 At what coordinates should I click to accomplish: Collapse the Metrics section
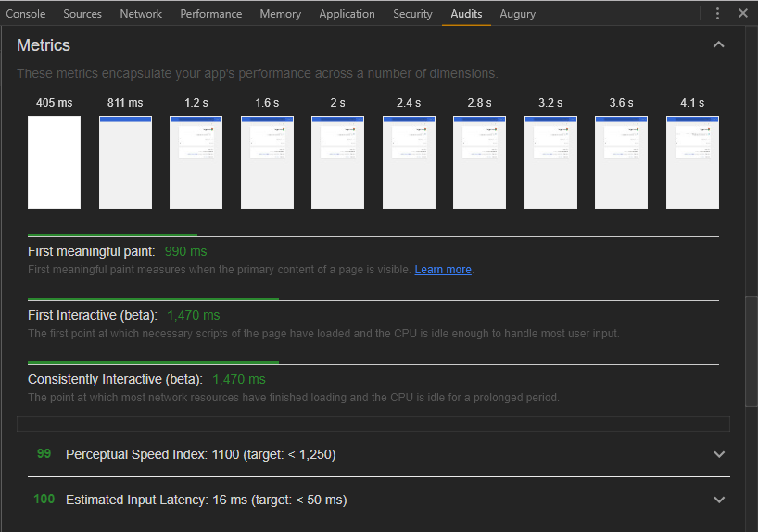[719, 45]
